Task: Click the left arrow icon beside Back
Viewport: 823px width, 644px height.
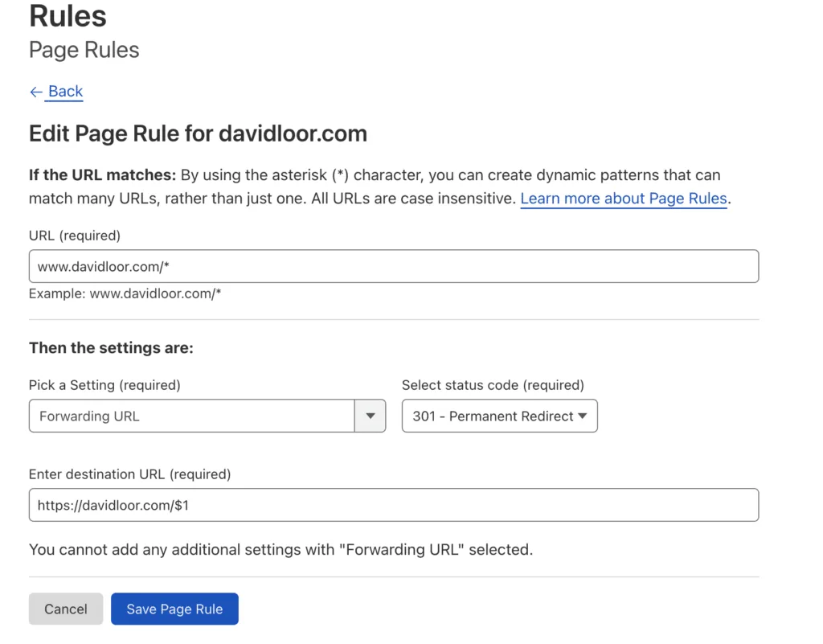Action: tap(35, 92)
